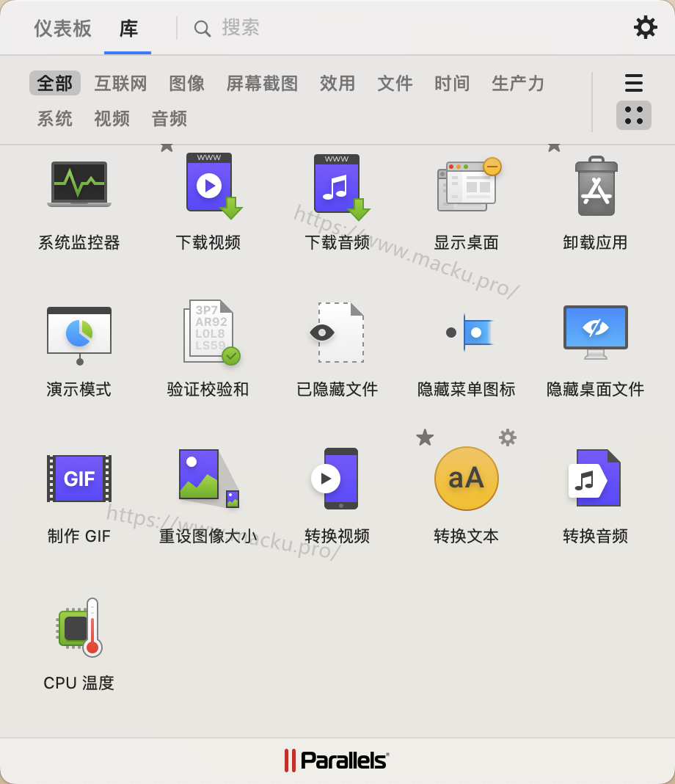Toggle 已隐藏文件 visibility tool
675x784 pixels.
tap(337, 332)
